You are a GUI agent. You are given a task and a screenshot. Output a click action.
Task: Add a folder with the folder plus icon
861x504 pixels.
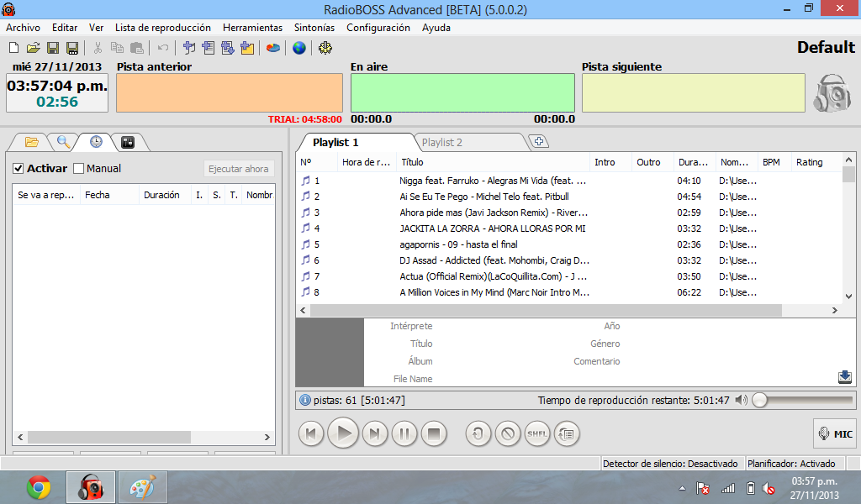247,48
